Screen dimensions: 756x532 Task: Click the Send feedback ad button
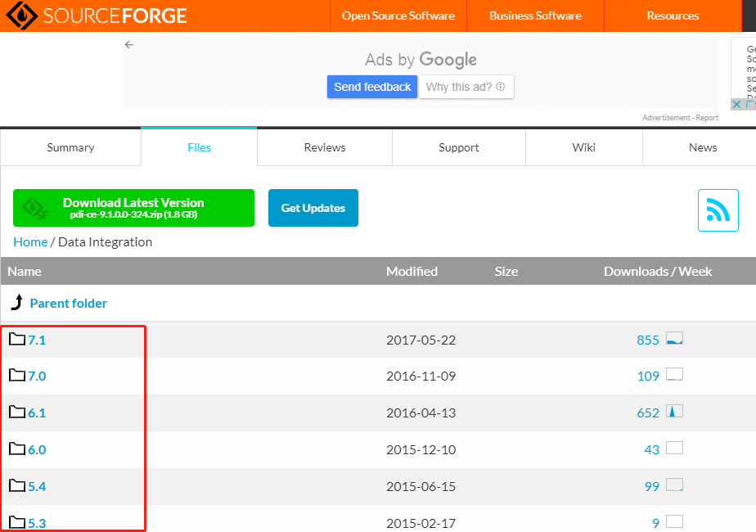(372, 87)
